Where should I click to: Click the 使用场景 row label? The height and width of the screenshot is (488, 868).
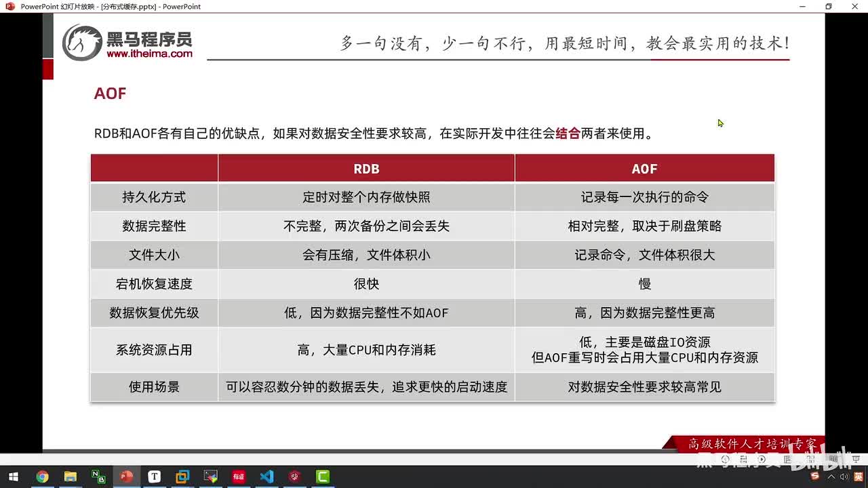(x=154, y=387)
